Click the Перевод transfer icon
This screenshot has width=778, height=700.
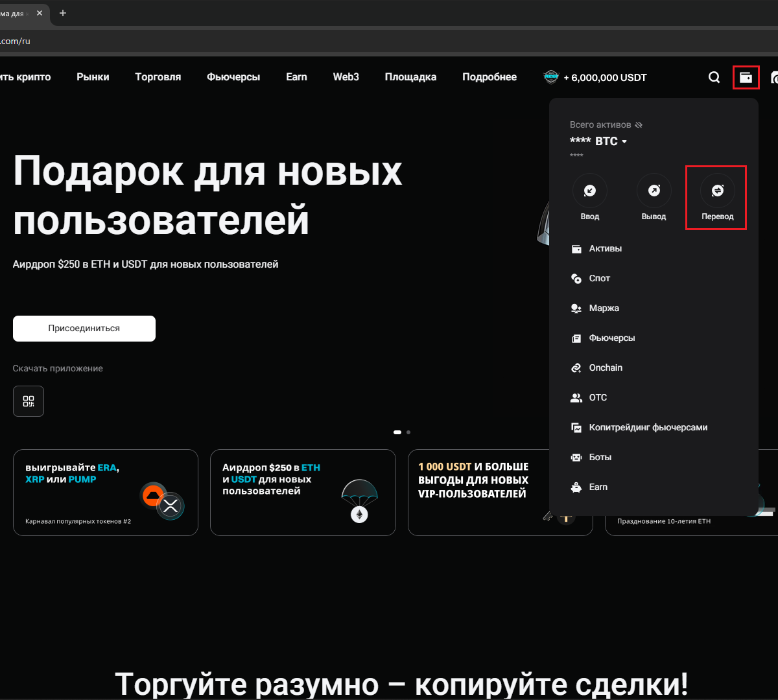click(x=717, y=191)
